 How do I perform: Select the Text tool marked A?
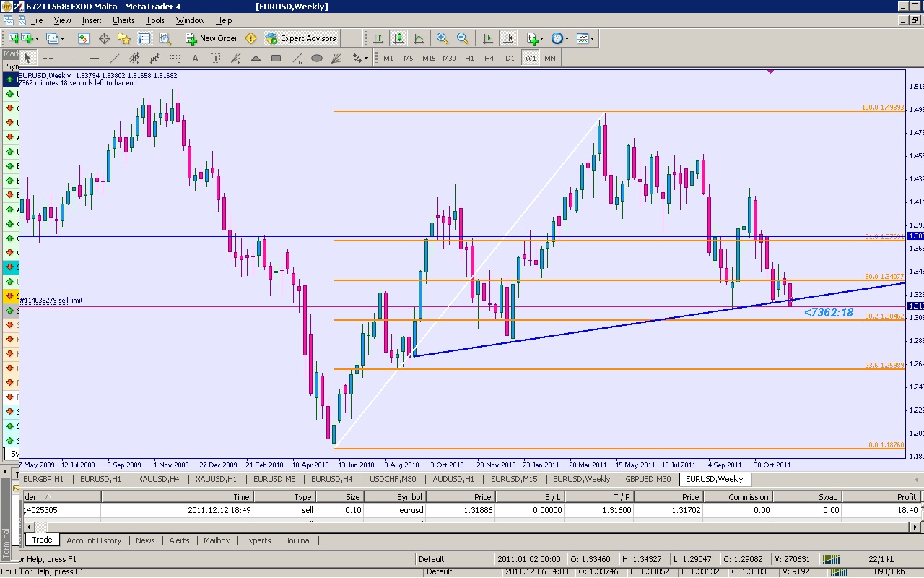tap(195, 58)
